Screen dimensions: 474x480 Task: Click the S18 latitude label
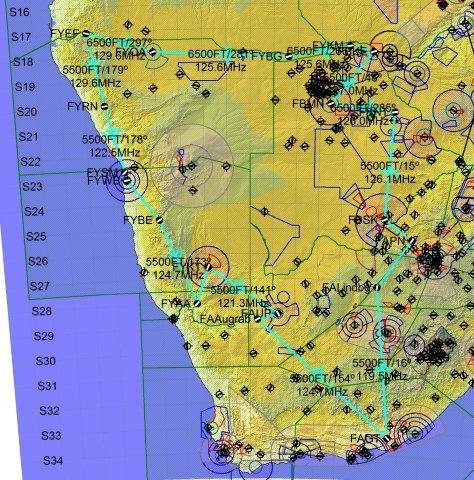click(x=23, y=62)
